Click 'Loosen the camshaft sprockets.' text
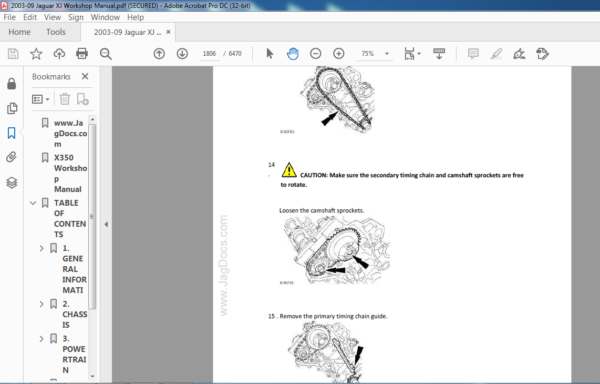600x384 pixels. click(321, 210)
